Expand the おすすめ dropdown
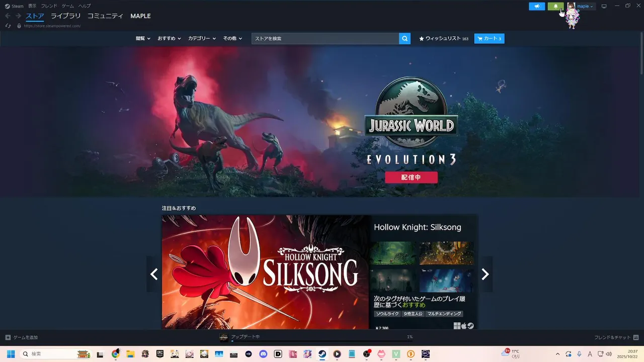The image size is (644, 362). 169,38
